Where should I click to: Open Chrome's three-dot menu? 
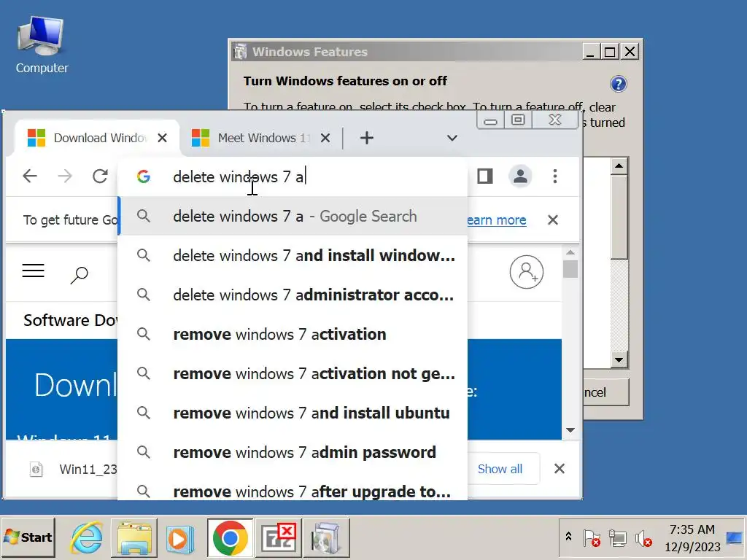tap(555, 176)
